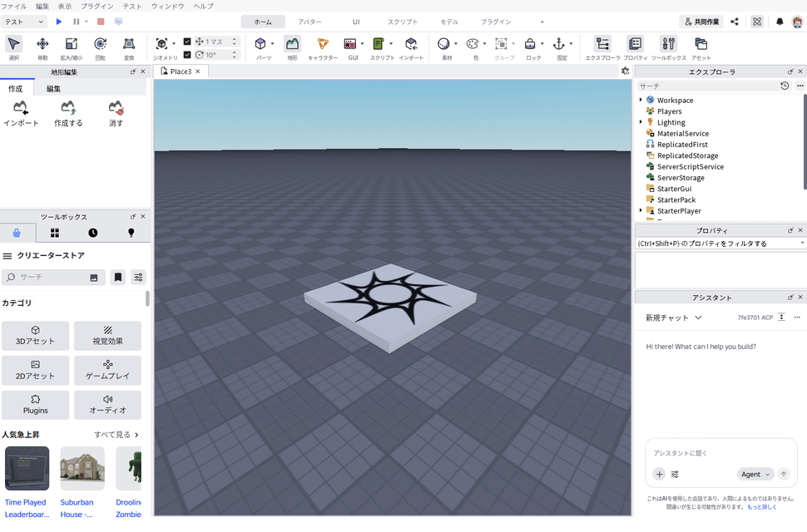Click the terrain 作成する (Generate) icon
This screenshot has width=807, height=532.
(68, 114)
